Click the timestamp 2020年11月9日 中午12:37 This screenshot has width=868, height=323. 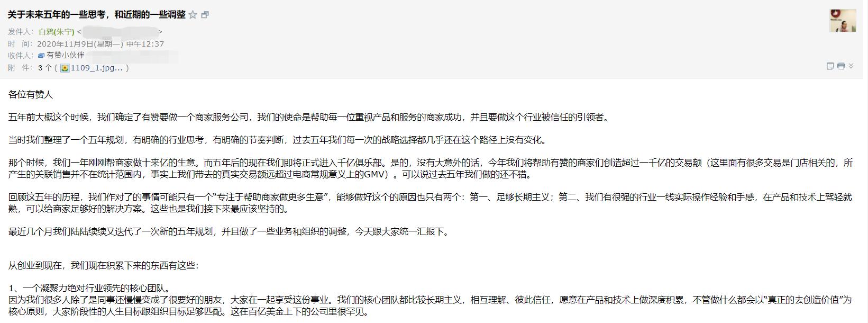tap(100, 44)
